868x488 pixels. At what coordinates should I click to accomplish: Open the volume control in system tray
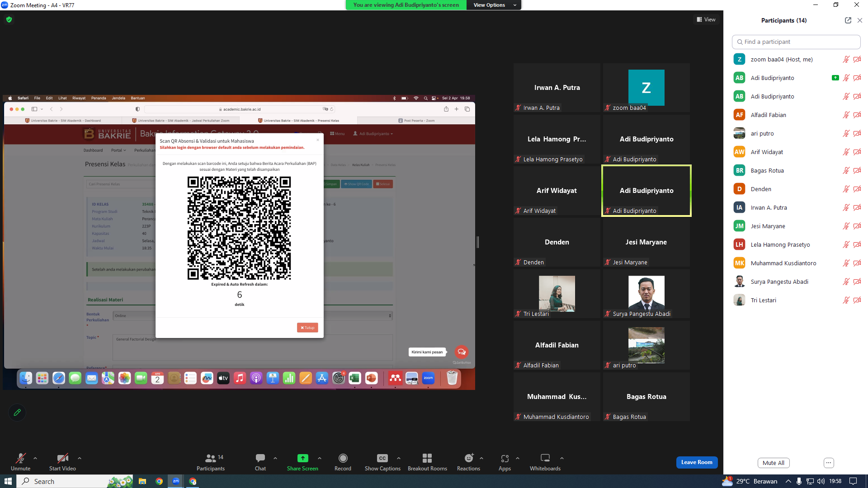click(821, 481)
